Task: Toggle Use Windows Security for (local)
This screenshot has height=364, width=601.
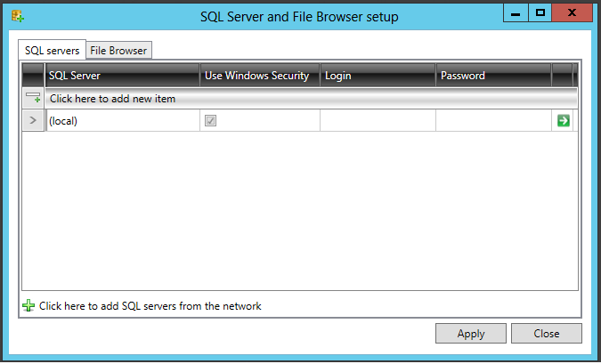Action: pos(210,121)
